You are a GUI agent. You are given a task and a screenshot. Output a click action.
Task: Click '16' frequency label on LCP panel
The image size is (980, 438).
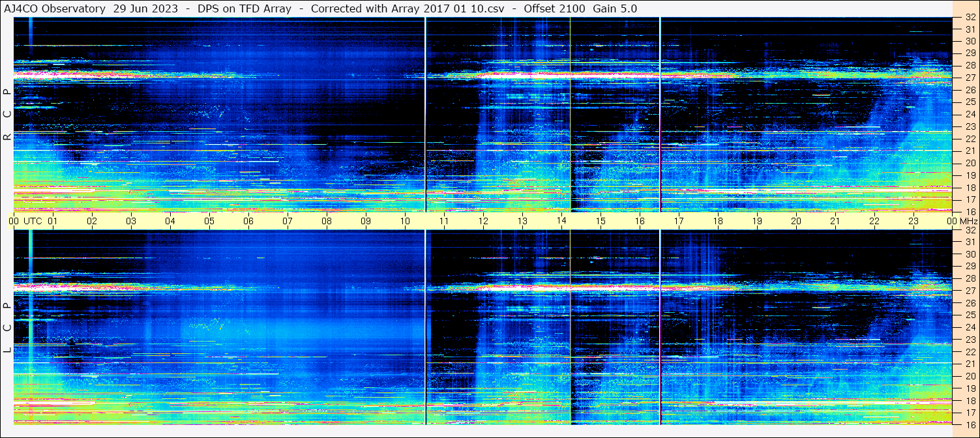970,424
